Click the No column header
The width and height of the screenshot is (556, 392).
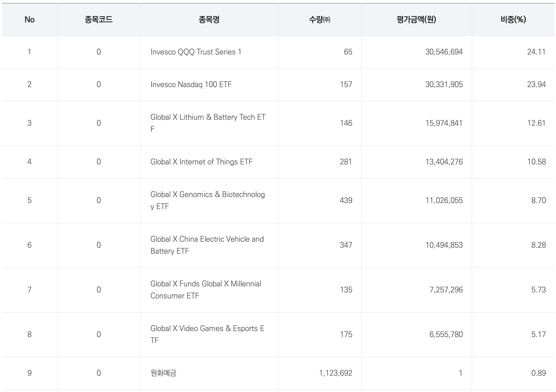[x=29, y=20]
